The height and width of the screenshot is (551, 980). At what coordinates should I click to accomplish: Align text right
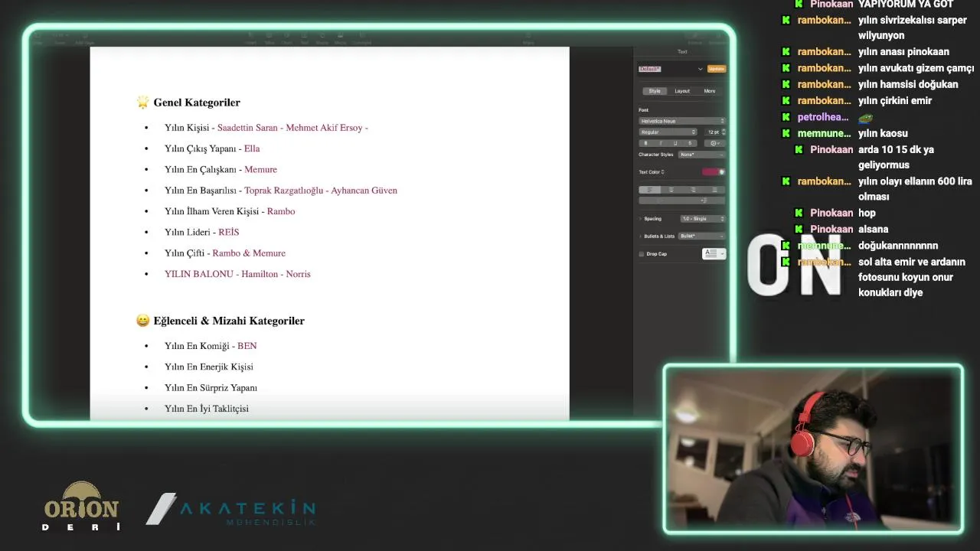pos(693,190)
